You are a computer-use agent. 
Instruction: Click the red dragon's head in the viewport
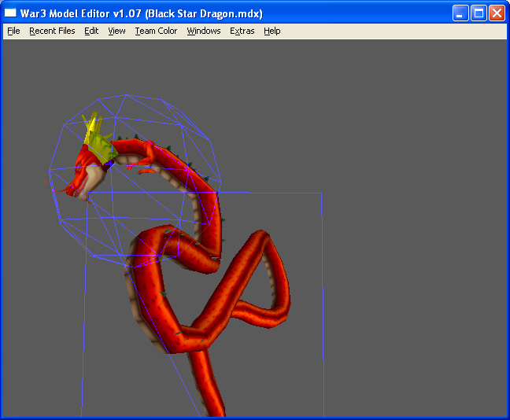coord(87,175)
